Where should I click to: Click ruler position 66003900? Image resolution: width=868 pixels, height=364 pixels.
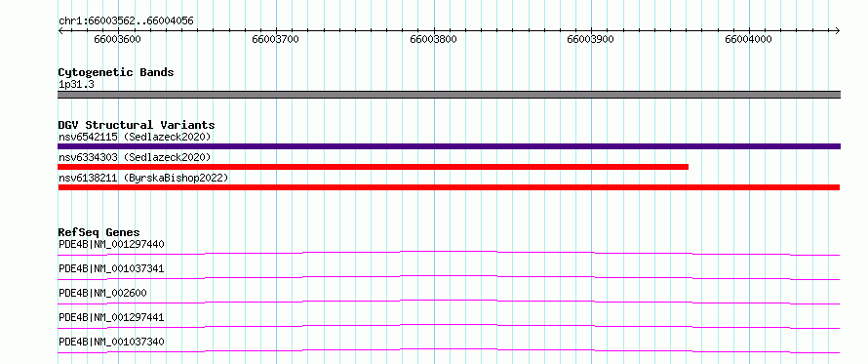pyautogui.click(x=591, y=39)
